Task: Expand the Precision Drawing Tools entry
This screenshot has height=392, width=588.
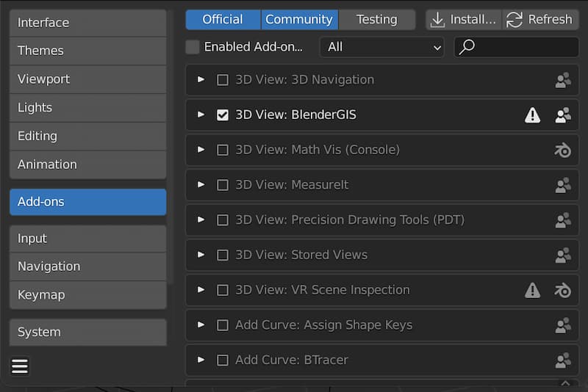Action: point(201,220)
